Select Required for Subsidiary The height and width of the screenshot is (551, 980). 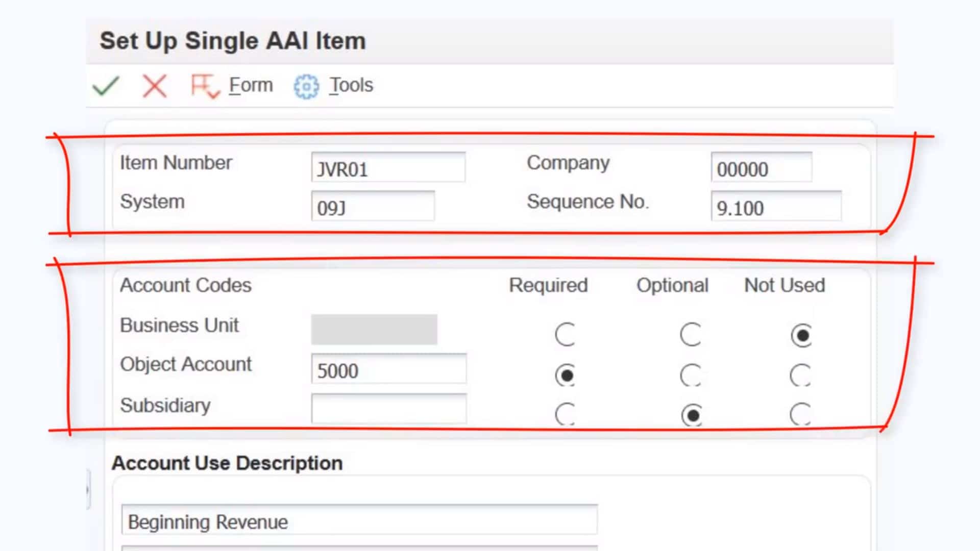click(x=565, y=414)
